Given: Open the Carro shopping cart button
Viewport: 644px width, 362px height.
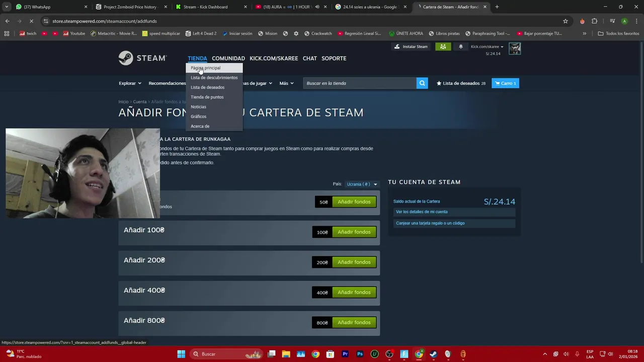Looking at the screenshot, I should click(x=505, y=83).
